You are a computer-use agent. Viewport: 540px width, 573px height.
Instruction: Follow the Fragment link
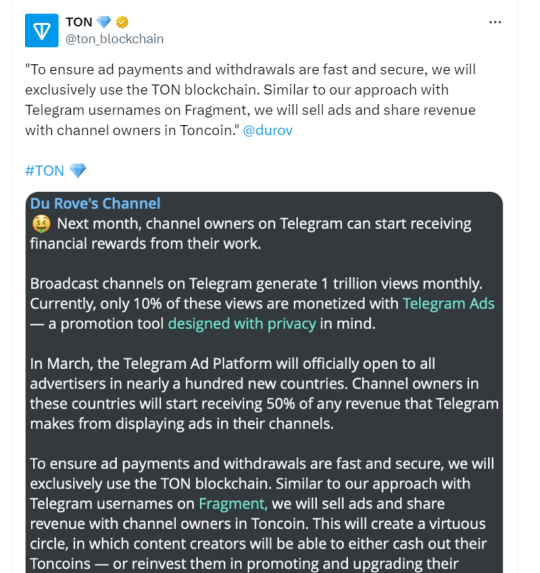(x=233, y=504)
